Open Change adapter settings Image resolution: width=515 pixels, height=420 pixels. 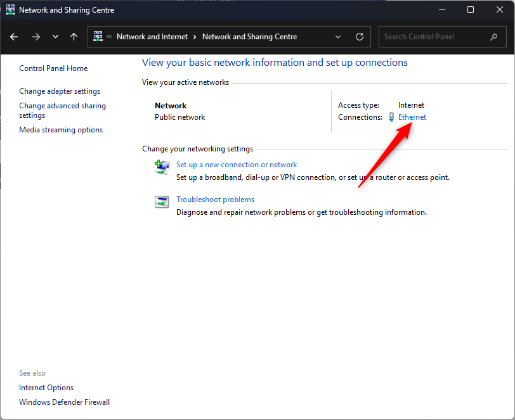[x=60, y=91]
